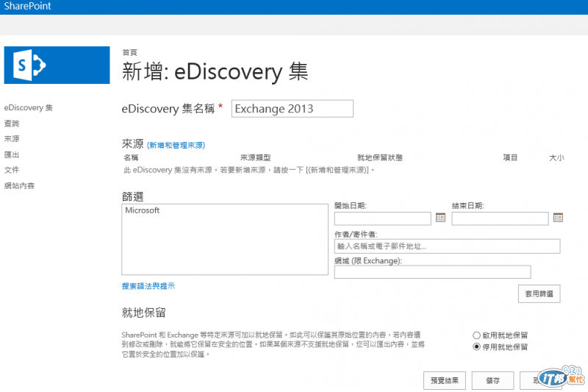Click the SharePoint title in top bar

click(x=27, y=6)
